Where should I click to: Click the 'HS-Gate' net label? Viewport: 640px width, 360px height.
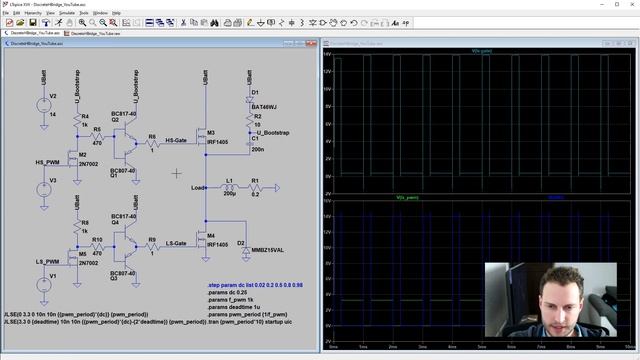[176, 140]
